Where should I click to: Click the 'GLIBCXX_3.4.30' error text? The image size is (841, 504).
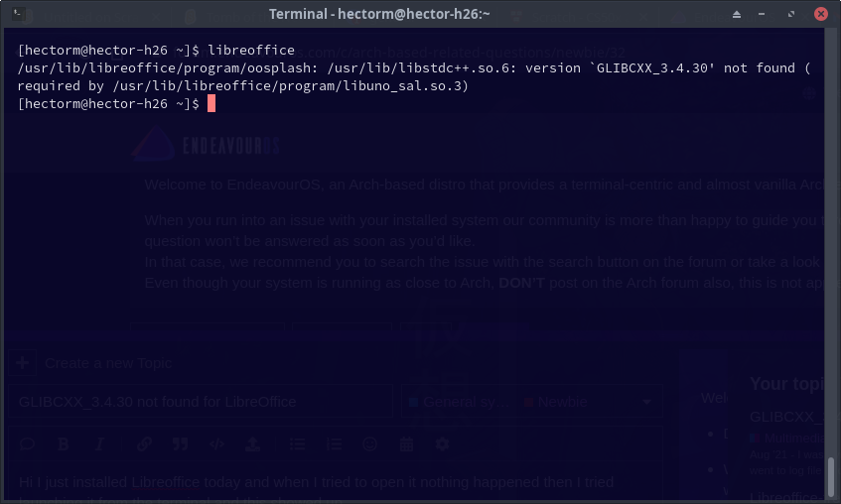click(x=652, y=68)
